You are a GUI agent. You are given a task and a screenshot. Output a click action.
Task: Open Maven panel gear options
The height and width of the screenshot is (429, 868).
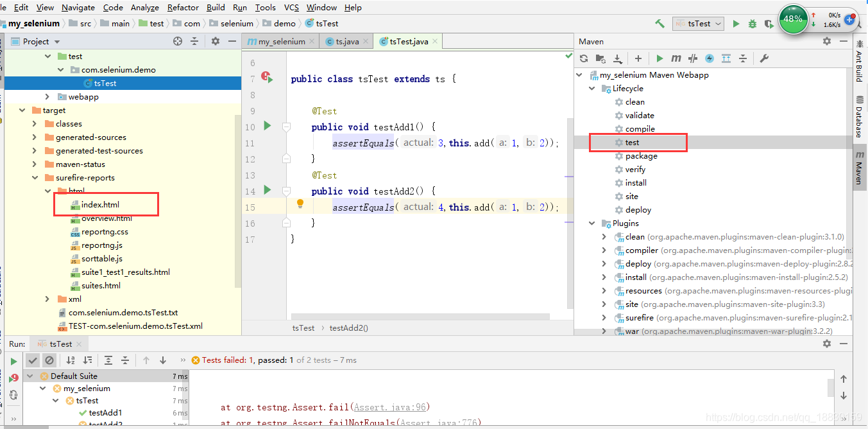827,41
